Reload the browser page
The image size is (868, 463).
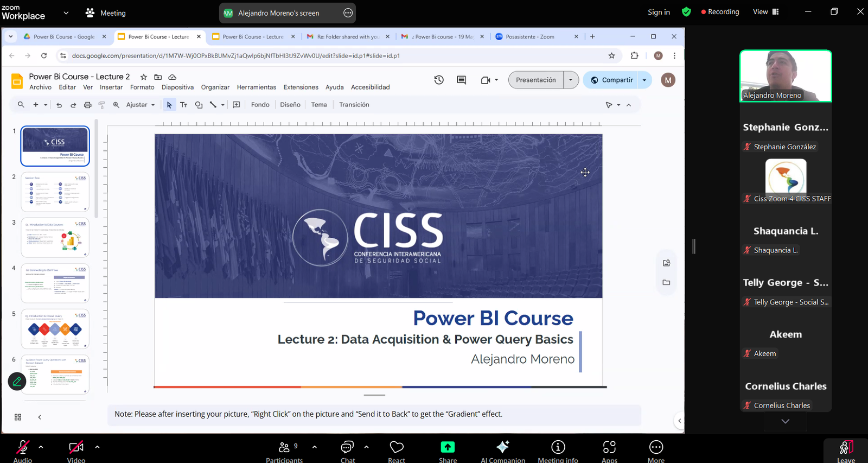(44, 55)
